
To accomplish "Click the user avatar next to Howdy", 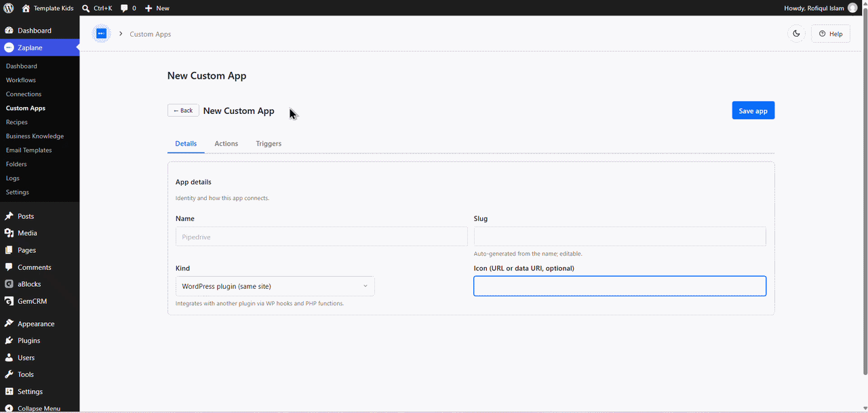I will pyautogui.click(x=852, y=8).
